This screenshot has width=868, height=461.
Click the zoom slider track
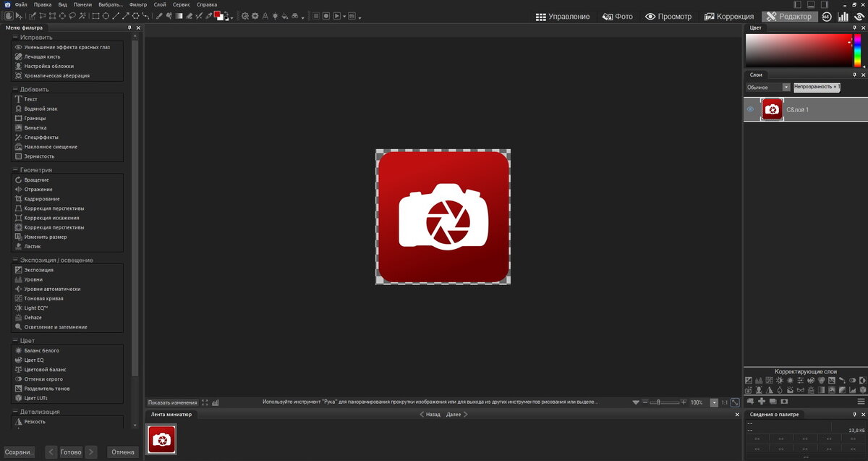(x=664, y=402)
